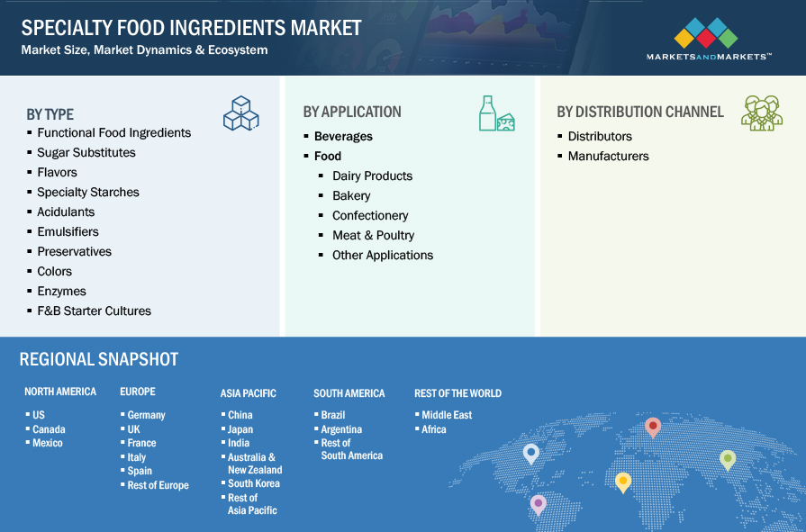
Task: Select the yellow map pin on Africa
Action: click(x=622, y=482)
